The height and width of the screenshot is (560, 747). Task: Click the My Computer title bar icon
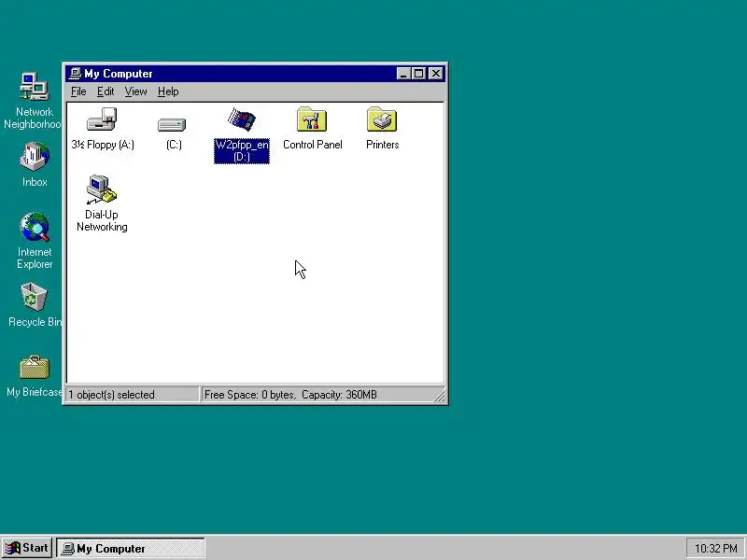pyautogui.click(x=76, y=74)
